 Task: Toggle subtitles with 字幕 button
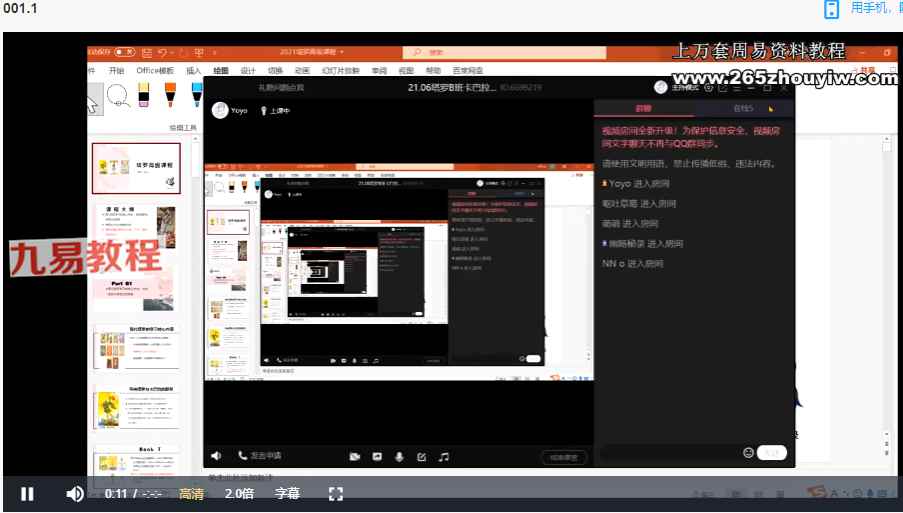click(287, 494)
